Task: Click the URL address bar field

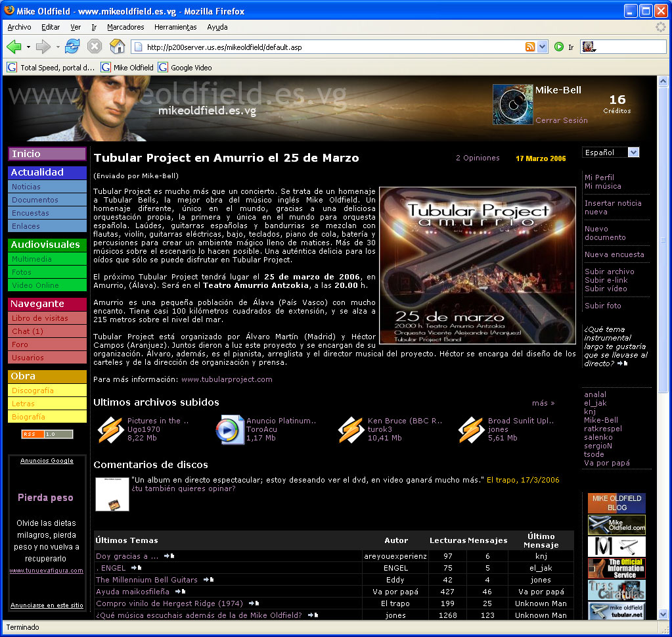Action: 334,47
